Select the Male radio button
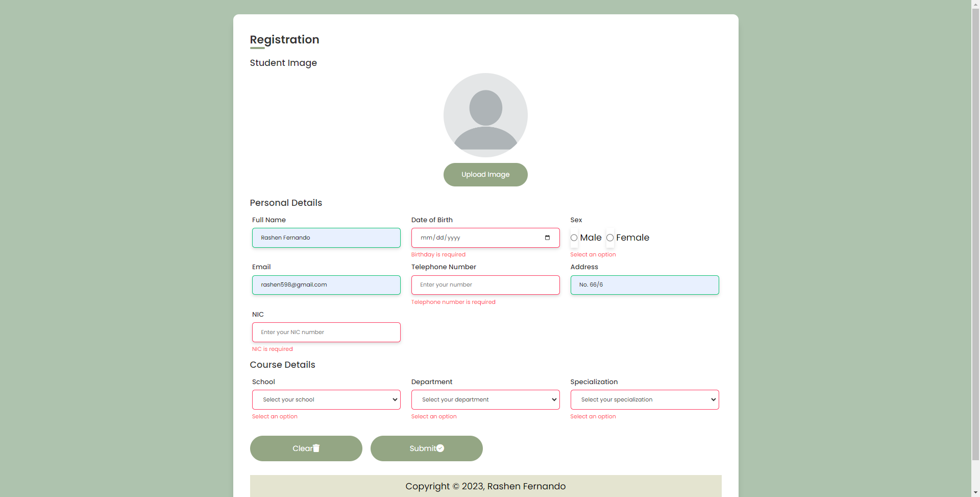980x497 pixels. tap(573, 238)
